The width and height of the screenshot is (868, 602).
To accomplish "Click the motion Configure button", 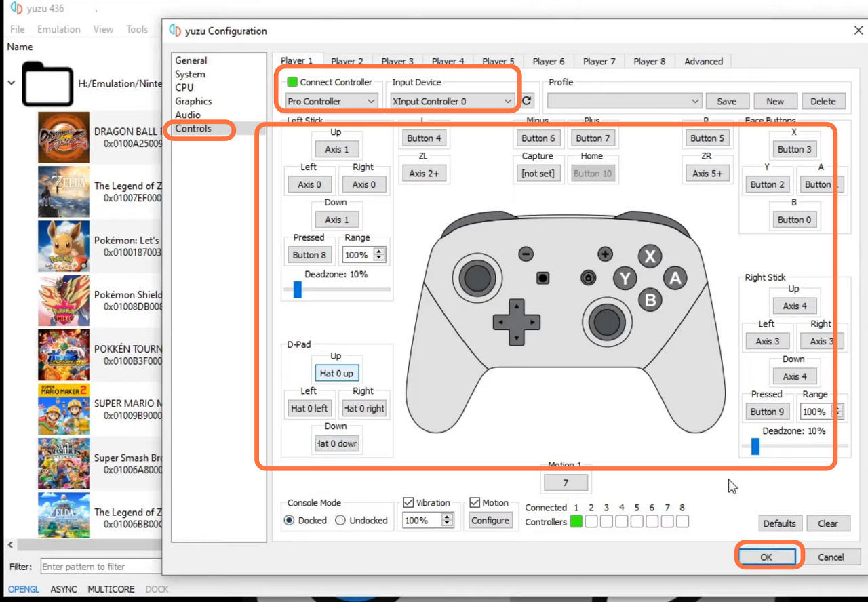I will click(x=490, y=520).
